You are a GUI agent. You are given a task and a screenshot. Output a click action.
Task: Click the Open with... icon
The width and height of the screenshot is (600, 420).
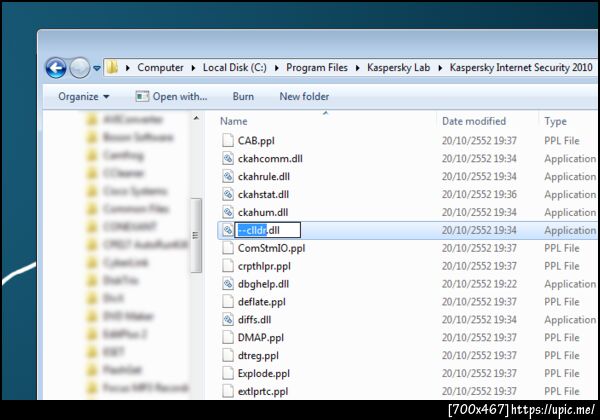142,96
